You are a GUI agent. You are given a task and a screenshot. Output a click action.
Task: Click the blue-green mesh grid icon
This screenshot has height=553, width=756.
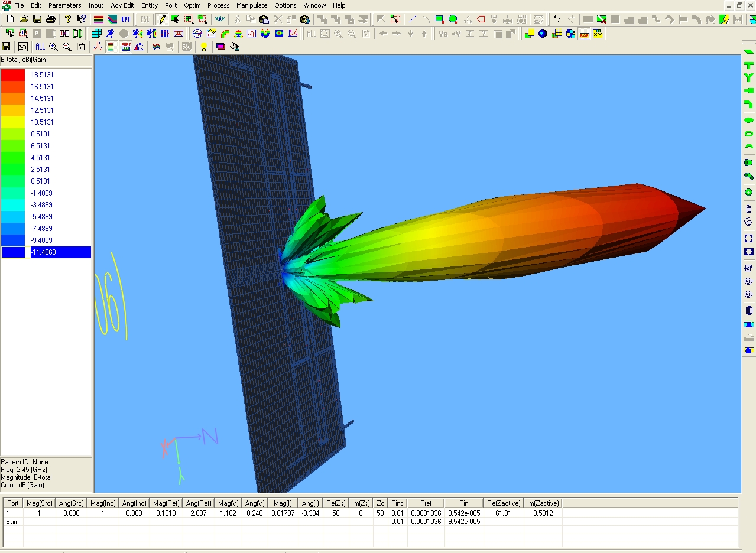click(96, 33)
